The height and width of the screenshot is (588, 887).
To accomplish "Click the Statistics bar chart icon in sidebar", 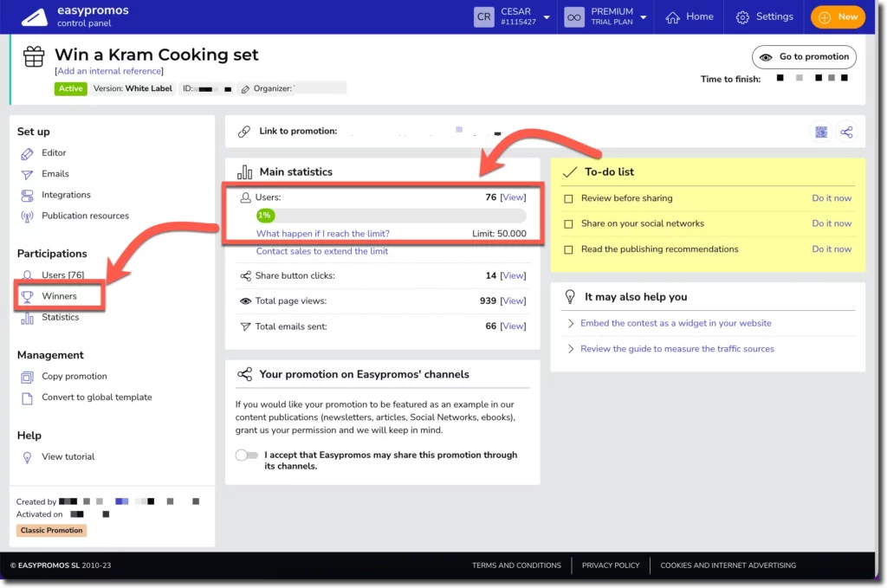I will pos(27,319).
